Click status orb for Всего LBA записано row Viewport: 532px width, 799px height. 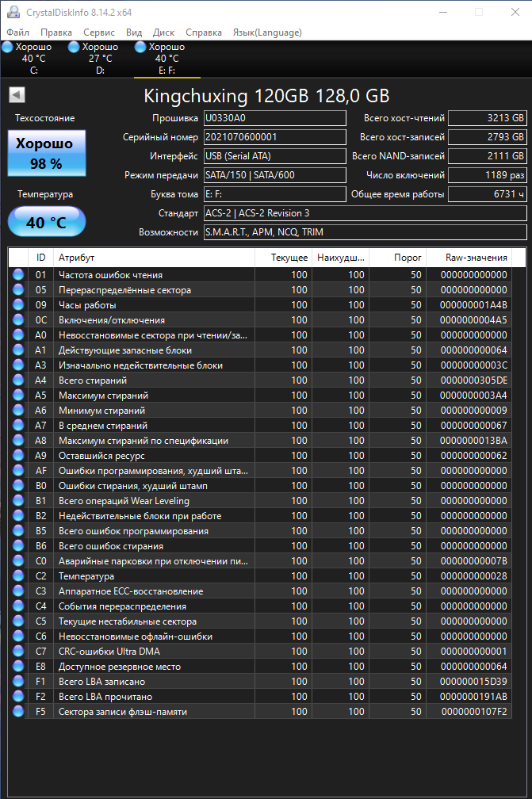pyautogui.click(x=18, y=682)
